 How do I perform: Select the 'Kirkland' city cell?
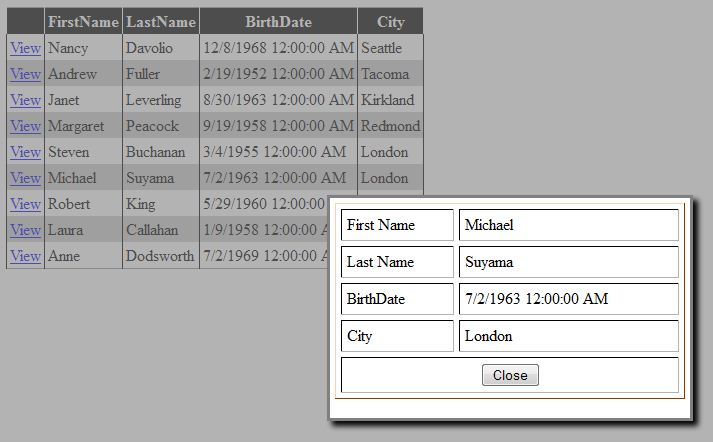[391, 100]
